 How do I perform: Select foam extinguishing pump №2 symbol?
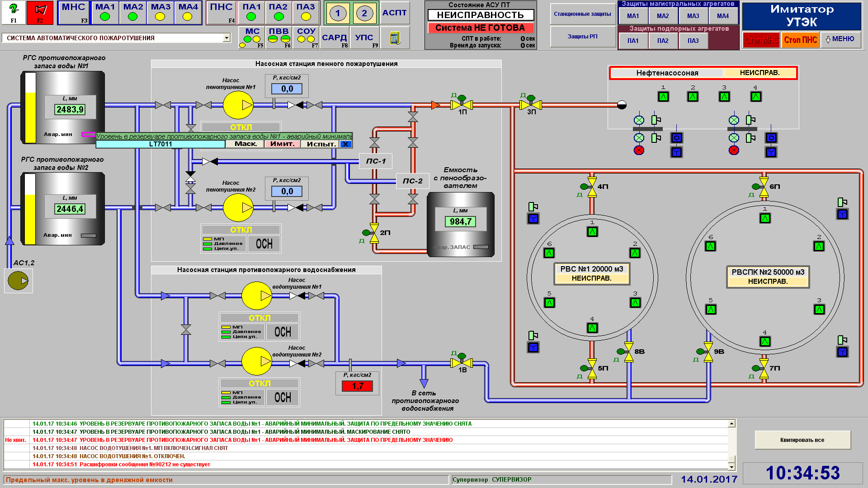coord(238,207)
